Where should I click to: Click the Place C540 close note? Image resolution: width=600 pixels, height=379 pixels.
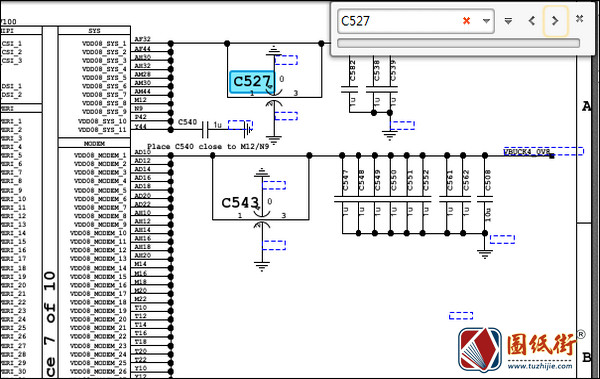click(208, 147)
